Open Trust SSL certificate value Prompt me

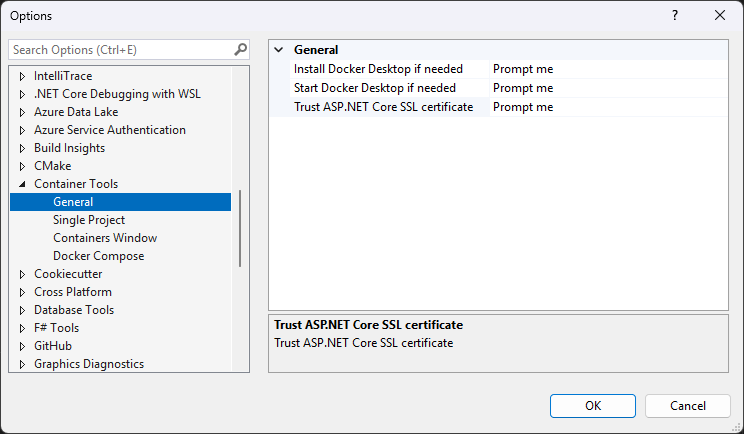(608, 107)
